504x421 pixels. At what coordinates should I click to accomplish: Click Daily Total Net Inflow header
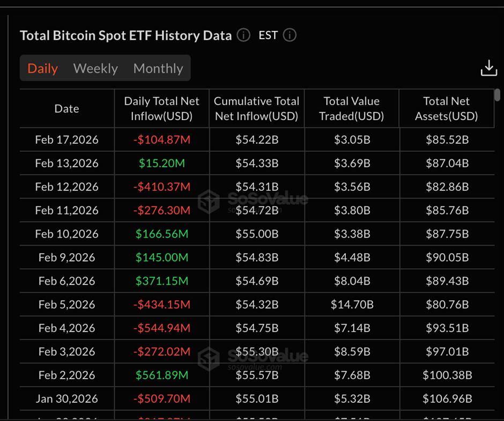[x=161, y=108]
